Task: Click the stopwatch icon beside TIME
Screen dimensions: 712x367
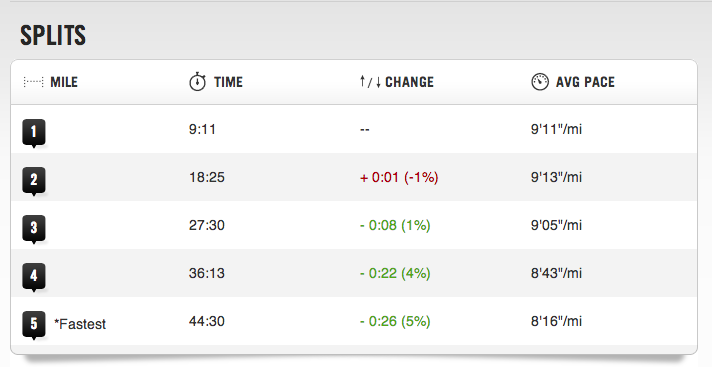Action: tap(198, 82)
